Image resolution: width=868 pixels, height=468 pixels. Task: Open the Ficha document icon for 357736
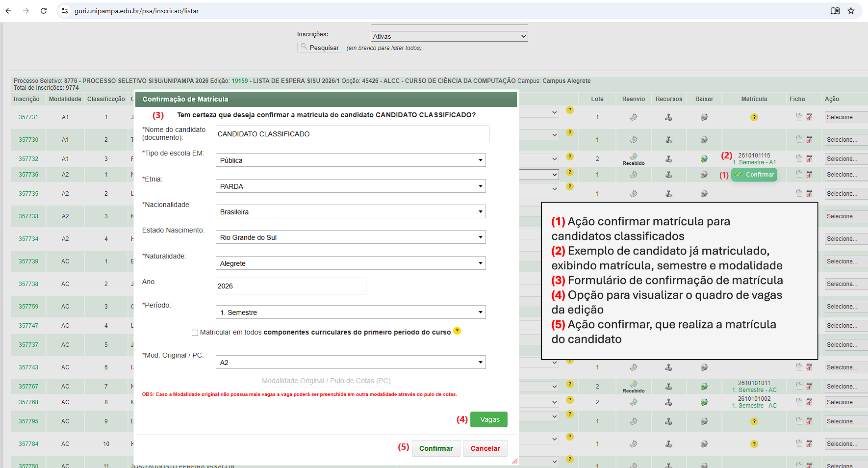click(799, 174)
